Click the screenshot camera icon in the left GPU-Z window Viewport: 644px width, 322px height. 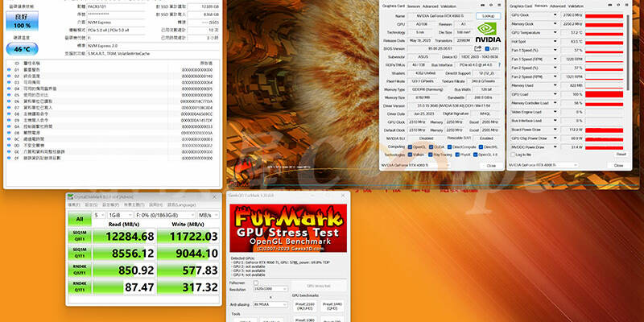click(x=482, y=6)
